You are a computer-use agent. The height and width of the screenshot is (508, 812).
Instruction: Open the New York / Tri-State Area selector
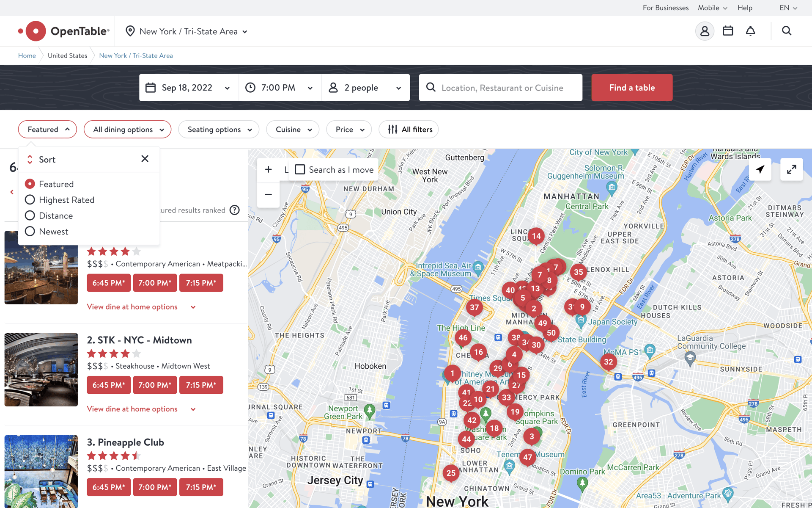point(187,31)
